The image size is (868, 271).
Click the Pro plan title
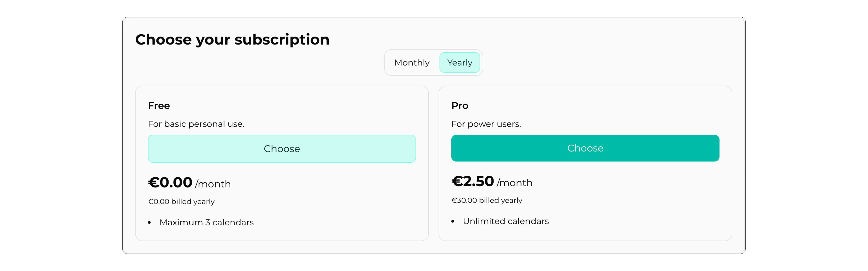pos(460,106)
